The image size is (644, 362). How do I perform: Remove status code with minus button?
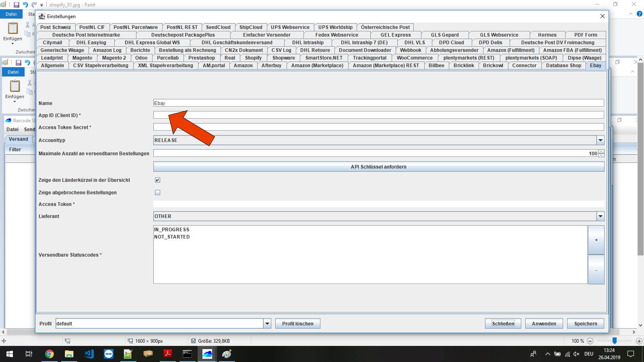[596, 270]
